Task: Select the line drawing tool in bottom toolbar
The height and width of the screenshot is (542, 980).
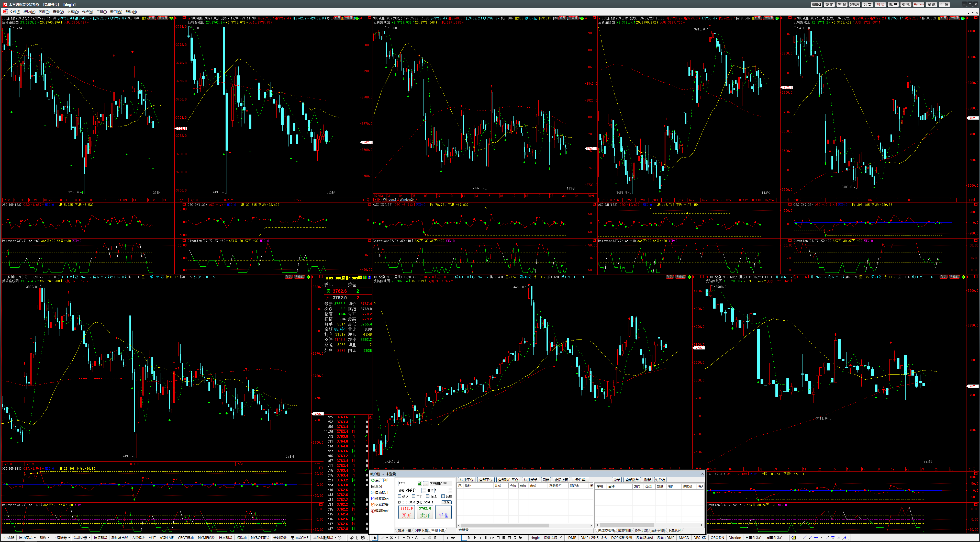Action: pyautogui.click(x=383, y=538)
